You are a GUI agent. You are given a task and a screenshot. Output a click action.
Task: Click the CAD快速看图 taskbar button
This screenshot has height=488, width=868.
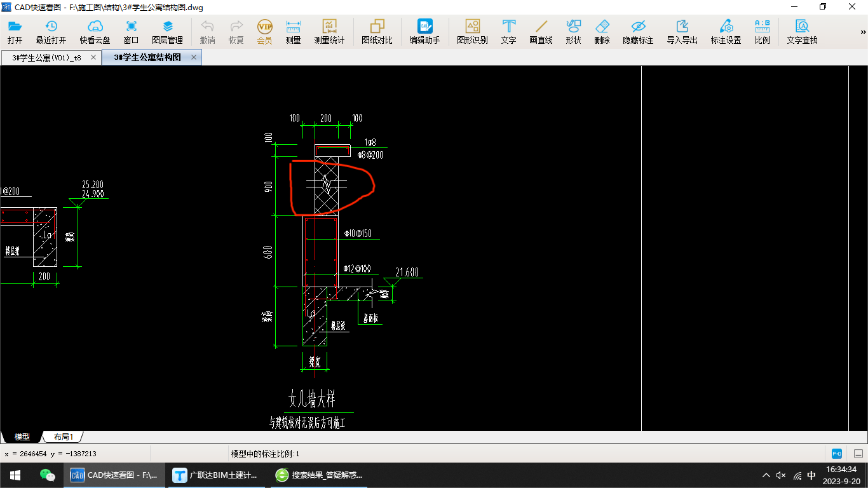coord(114,475)
